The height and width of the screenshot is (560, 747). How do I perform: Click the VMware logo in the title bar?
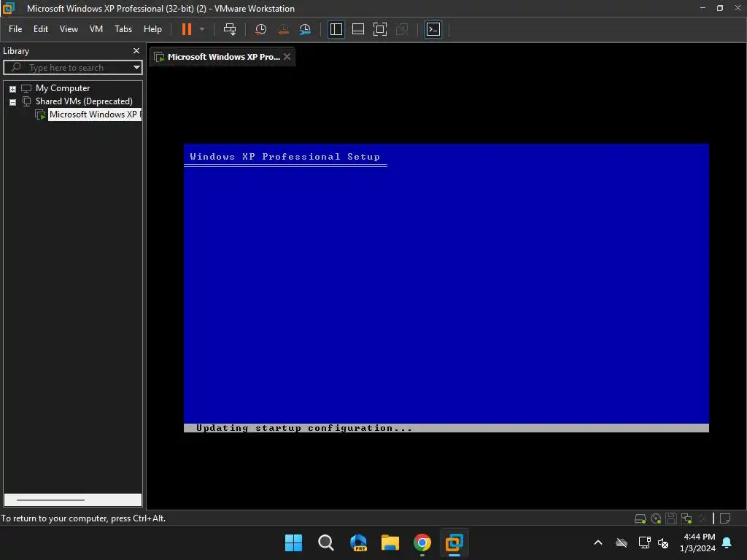(x=9, y=8)
